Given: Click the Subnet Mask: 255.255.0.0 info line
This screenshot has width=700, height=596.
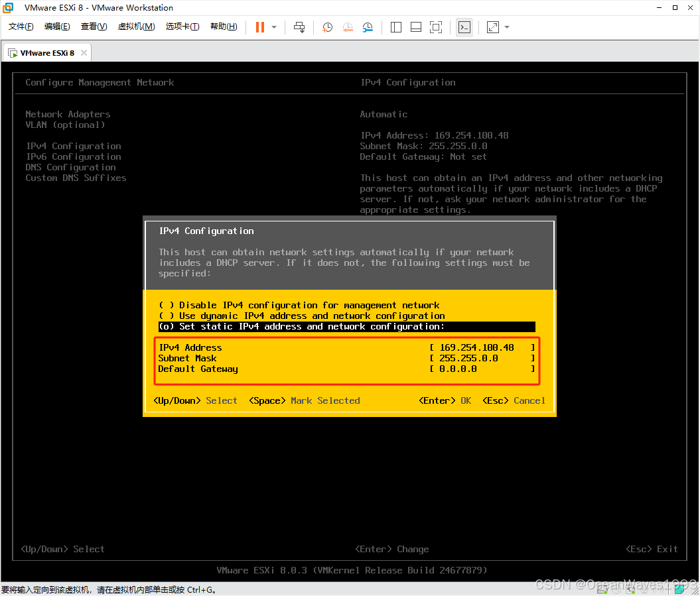Looking at the screenshot, I should (x=424, y=147).
